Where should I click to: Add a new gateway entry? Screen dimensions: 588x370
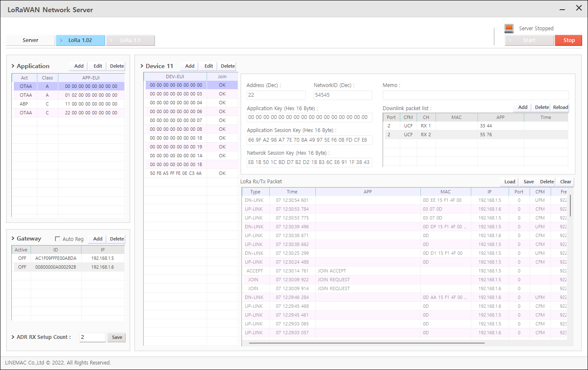point(97,239)
